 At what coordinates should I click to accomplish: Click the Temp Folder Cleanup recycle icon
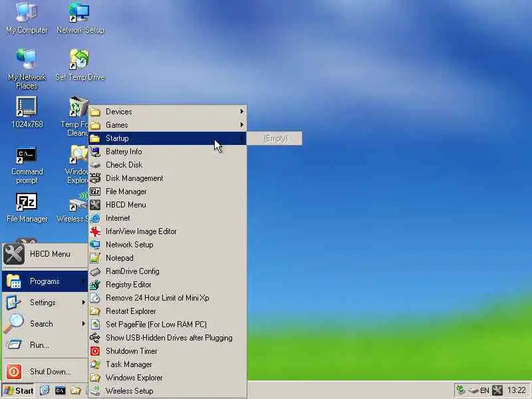coord(78,106)
